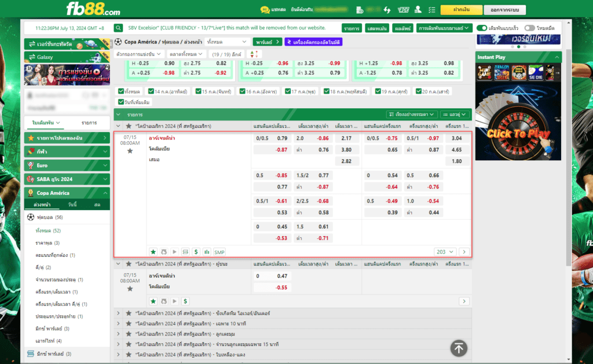Uncheck the 14 ก.ค. (อาทิตย์) checkbox

pyautogui.click(x=151, y=91)
